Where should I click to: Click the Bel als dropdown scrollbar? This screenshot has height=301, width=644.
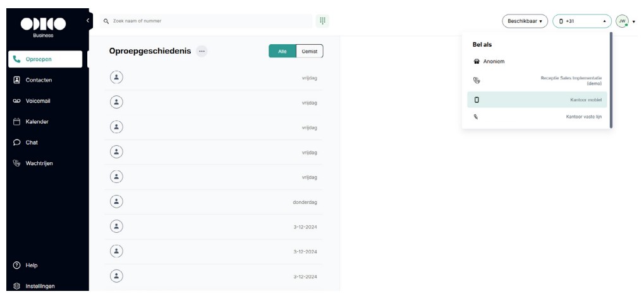[611, 80]
